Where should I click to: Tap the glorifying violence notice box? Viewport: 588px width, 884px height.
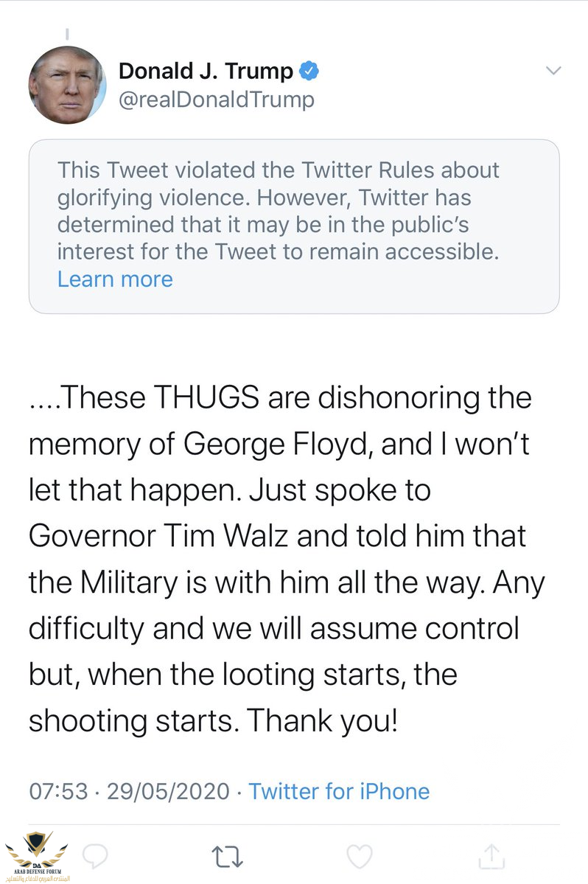tap(293, 226)
